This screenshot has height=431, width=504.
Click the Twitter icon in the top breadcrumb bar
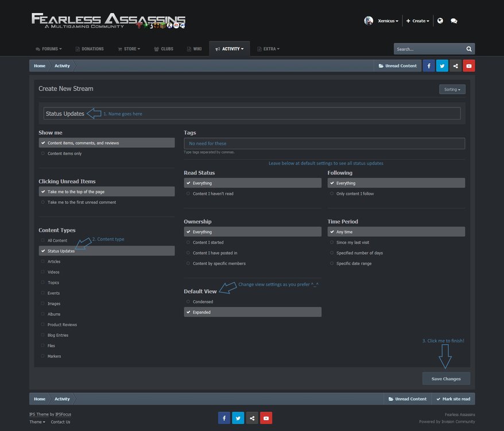pyautogui.click(x=442, y=66)
